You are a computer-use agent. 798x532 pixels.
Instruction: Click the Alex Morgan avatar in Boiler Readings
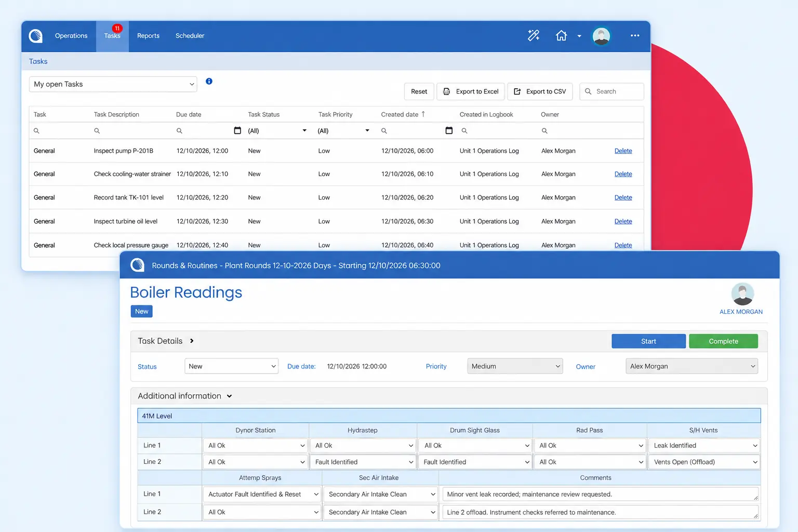[742, 294]
